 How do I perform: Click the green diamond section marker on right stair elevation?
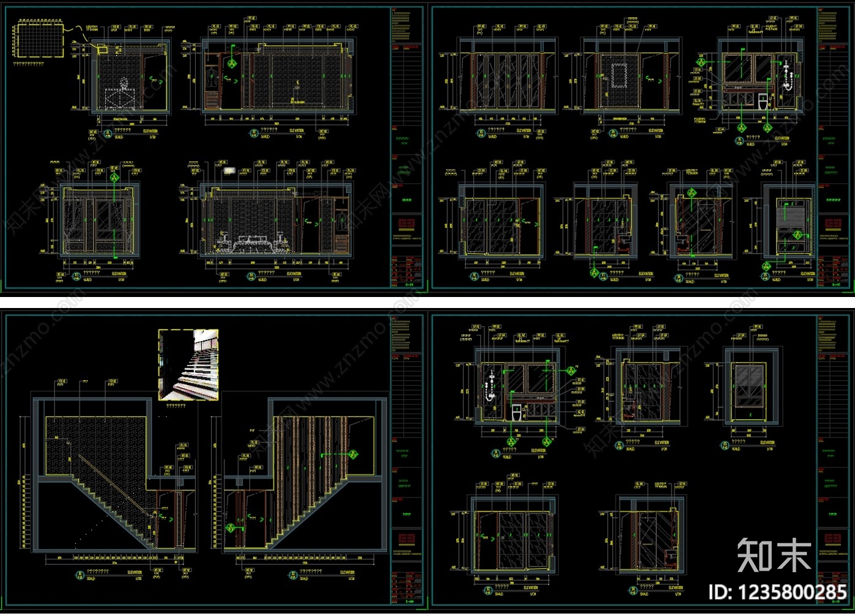(353, 454)
